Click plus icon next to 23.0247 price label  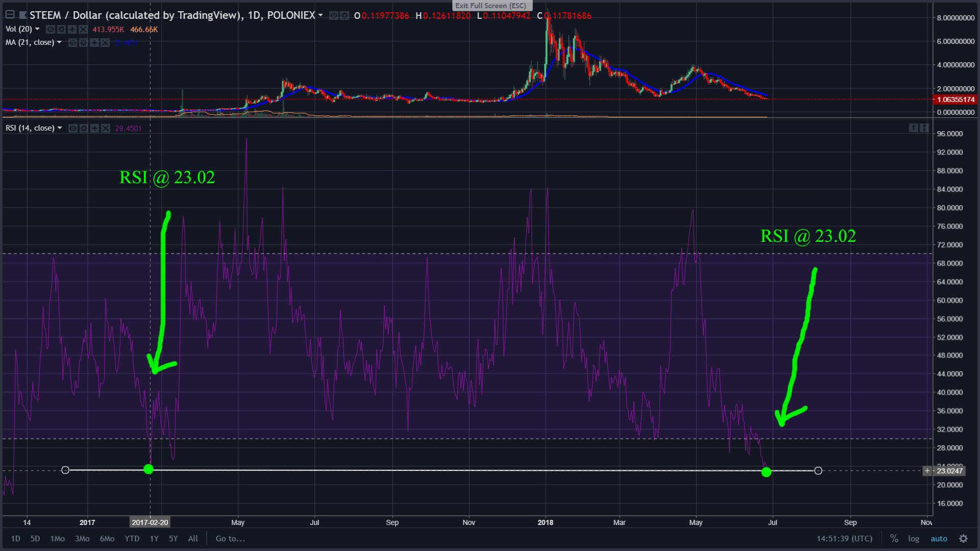927,470
